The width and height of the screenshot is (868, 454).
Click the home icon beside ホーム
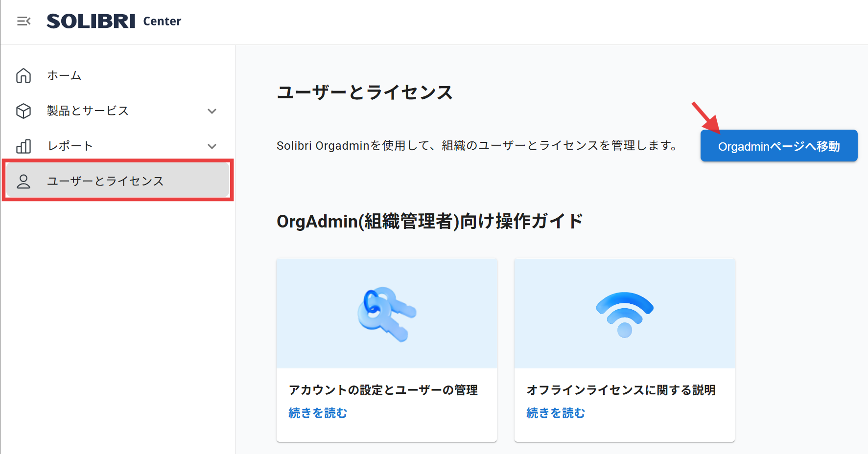pyautogui.click(x=23, y=76)
